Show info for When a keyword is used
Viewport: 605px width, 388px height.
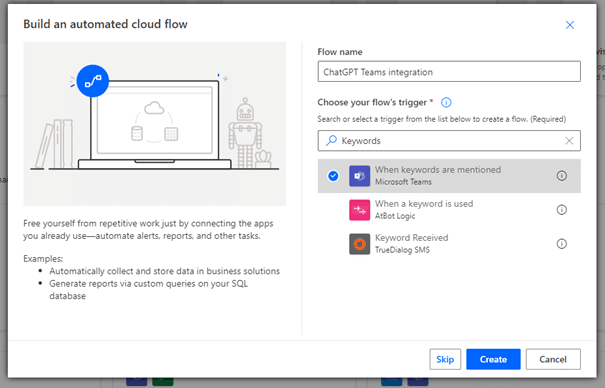point(561,210)
